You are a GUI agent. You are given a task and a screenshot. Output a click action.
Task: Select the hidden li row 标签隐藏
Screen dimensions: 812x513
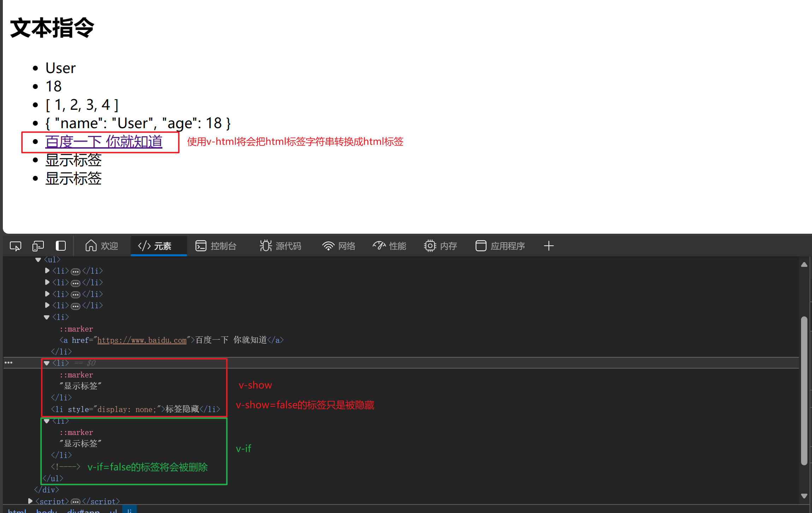point(136,409)
